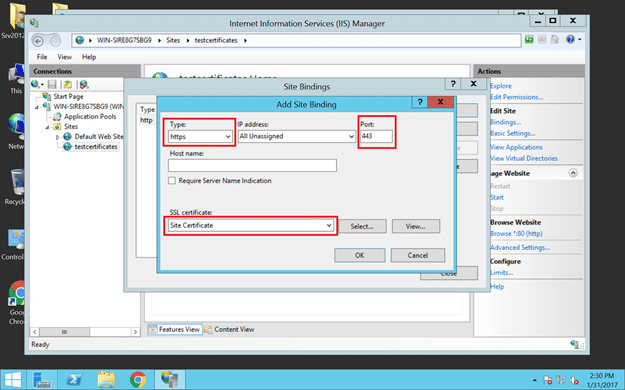Click the testcertificates breadcrumb in the address bar
Viewport: 625px width, 390px height.
click(x=216, y=40)
